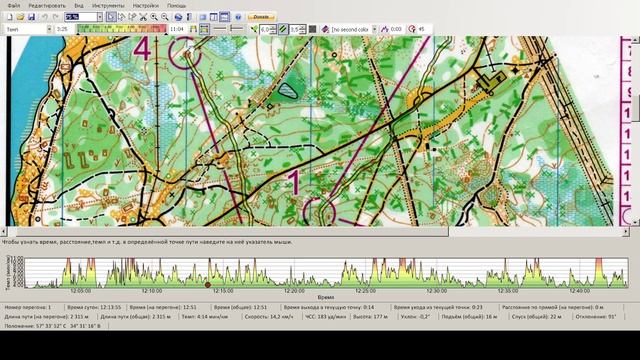Click the horizontal scrollbar's left arrow

click(x=4, y=231)
